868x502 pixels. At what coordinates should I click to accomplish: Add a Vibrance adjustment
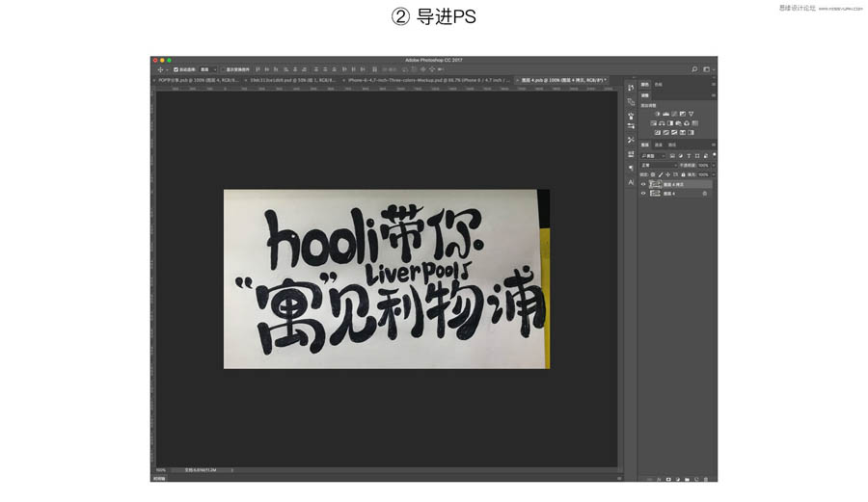[x=691, y=114]
